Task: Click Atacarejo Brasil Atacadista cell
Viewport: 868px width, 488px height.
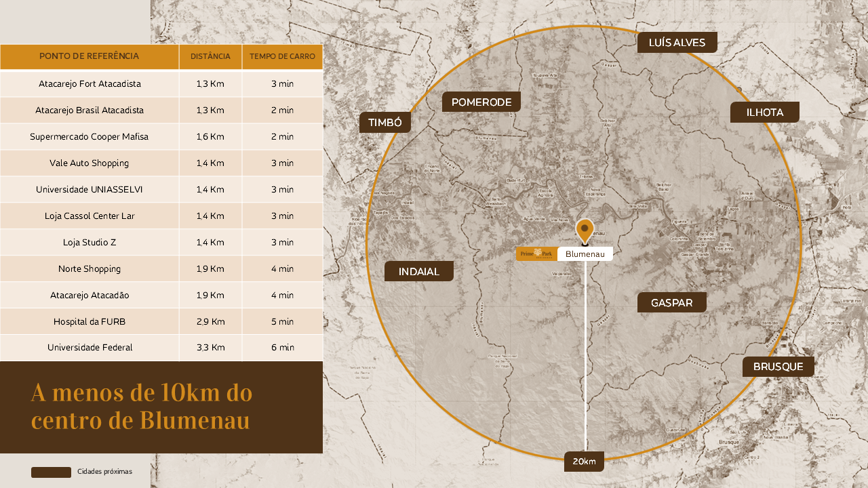Action: click(90, 110)
